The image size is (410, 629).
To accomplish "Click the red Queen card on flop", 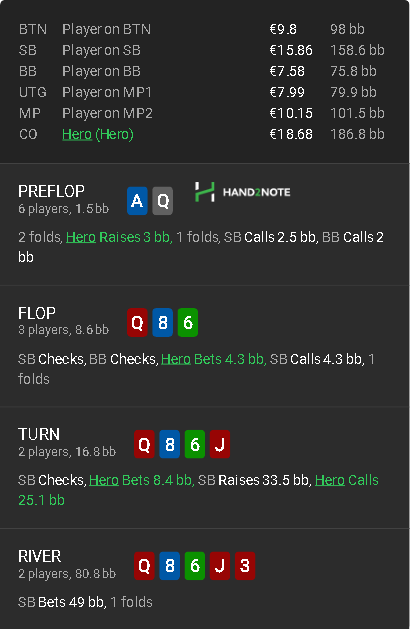I will [137, 322].
